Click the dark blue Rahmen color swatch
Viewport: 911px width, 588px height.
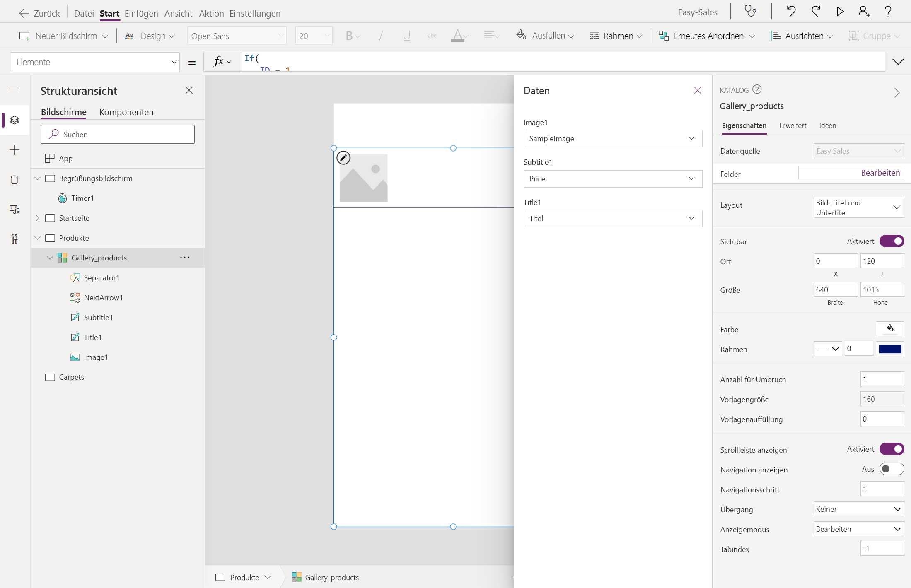click(x=889, y=349)
